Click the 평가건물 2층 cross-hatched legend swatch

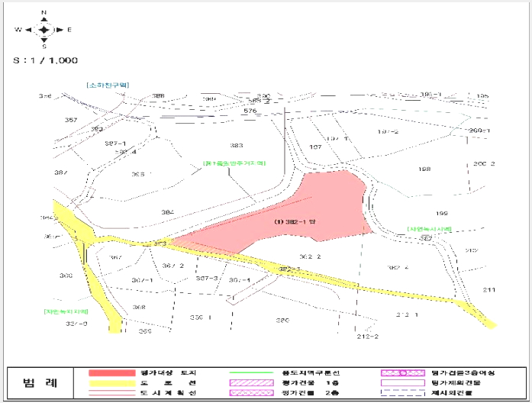pos(251,393)
